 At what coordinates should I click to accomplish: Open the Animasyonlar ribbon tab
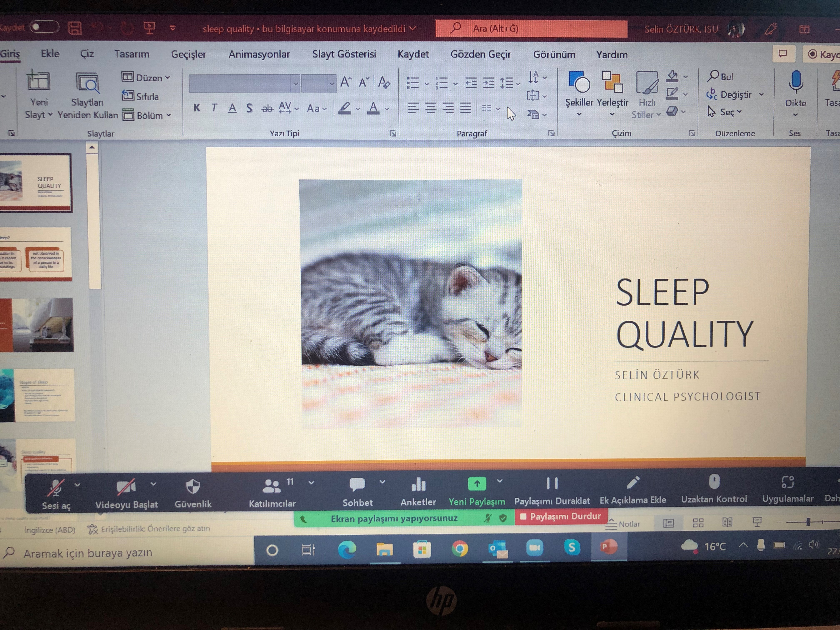click(259, 54)
